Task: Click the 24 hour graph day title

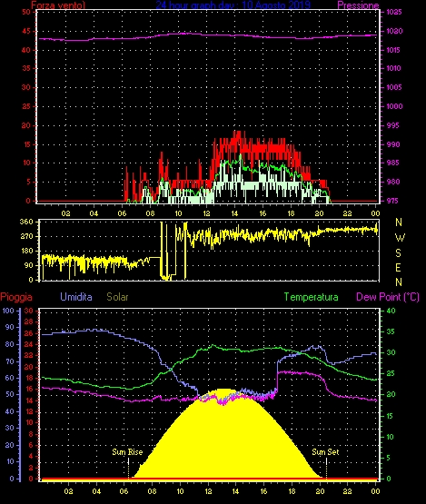Action: click(x=233, y=5)
